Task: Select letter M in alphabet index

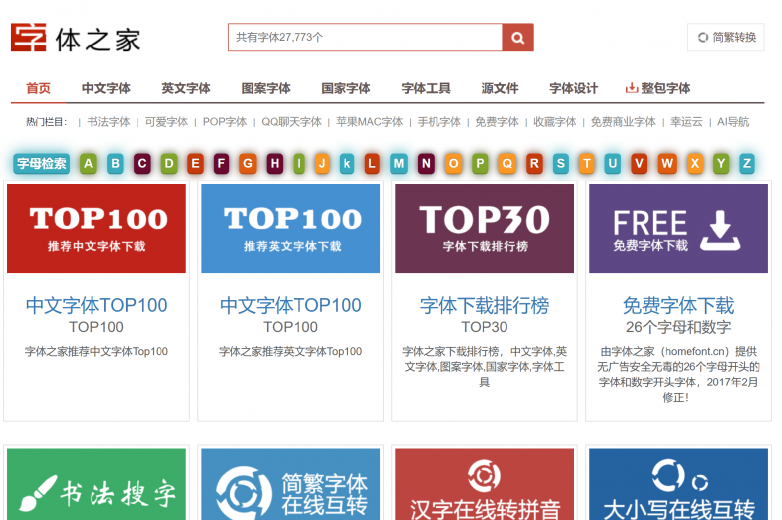Action: click(x=399, y=163)
